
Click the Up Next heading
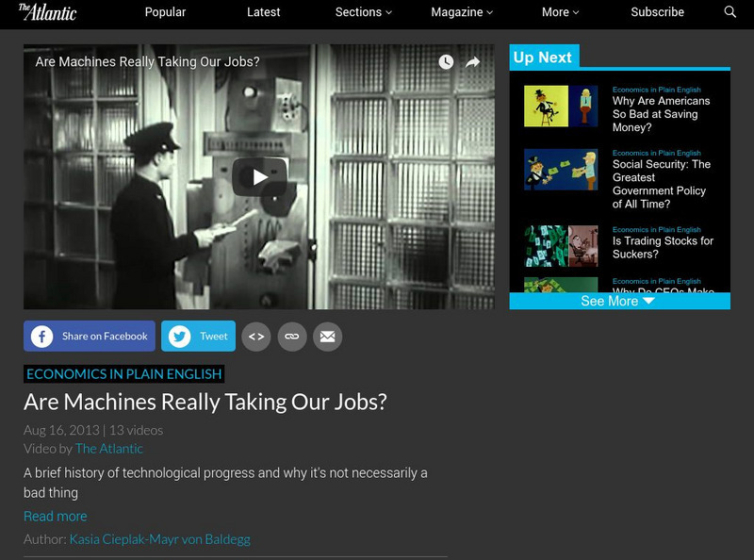(x=543, y=58)
